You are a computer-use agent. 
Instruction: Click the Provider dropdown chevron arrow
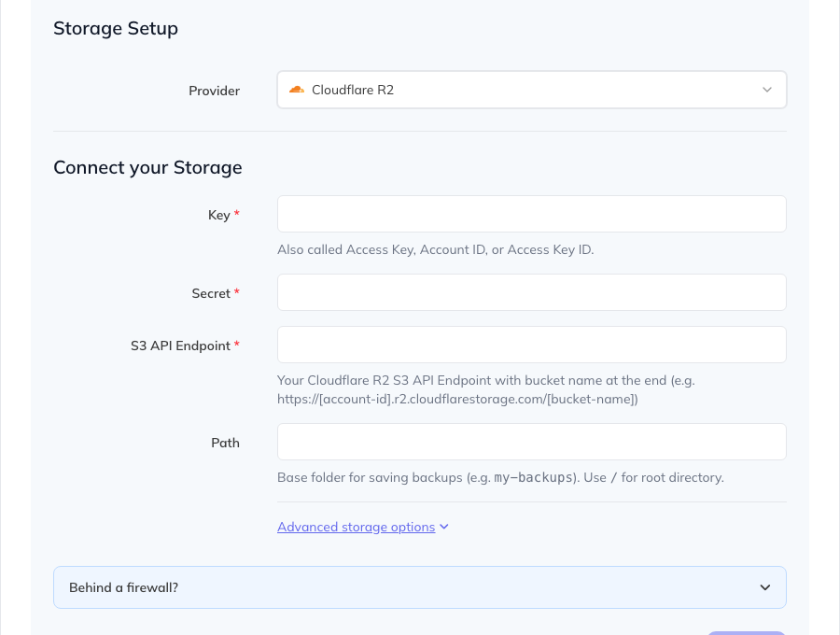[767, 90]
